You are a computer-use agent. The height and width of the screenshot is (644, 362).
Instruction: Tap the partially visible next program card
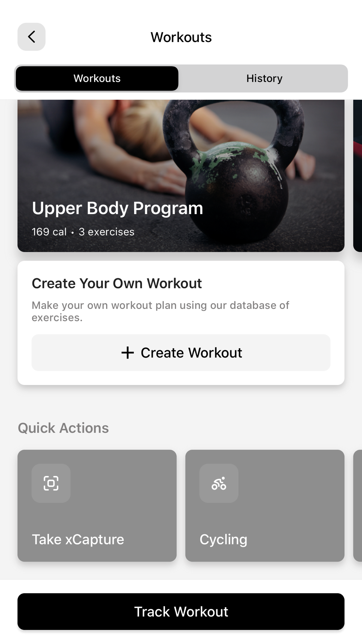(x=358, y=176)
